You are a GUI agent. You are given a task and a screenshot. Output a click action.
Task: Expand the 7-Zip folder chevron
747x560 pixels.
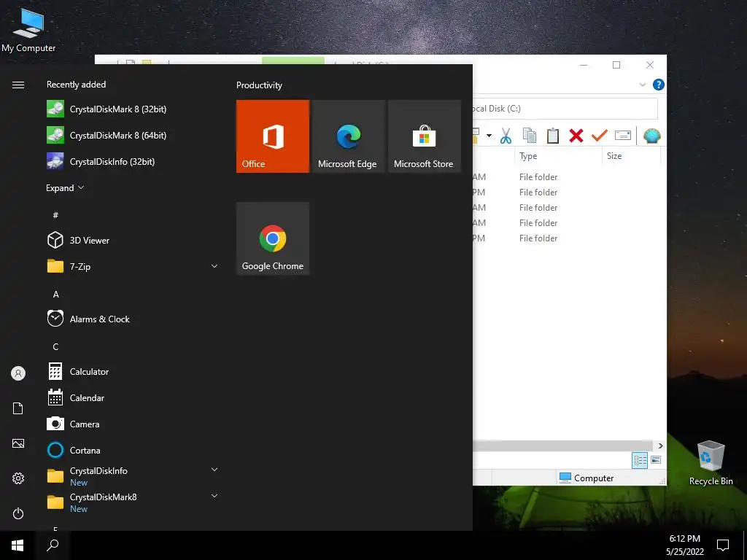click(214, 266)
